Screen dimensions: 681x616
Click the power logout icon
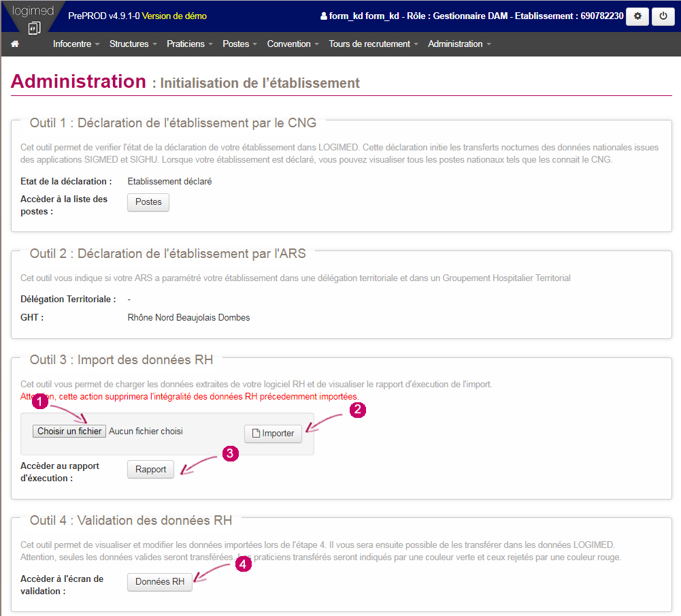(663, 16)
